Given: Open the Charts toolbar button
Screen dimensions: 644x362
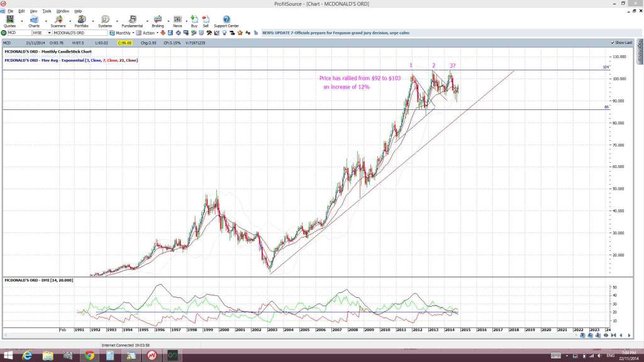Looking at the screenshot, I should click(34, 21).
